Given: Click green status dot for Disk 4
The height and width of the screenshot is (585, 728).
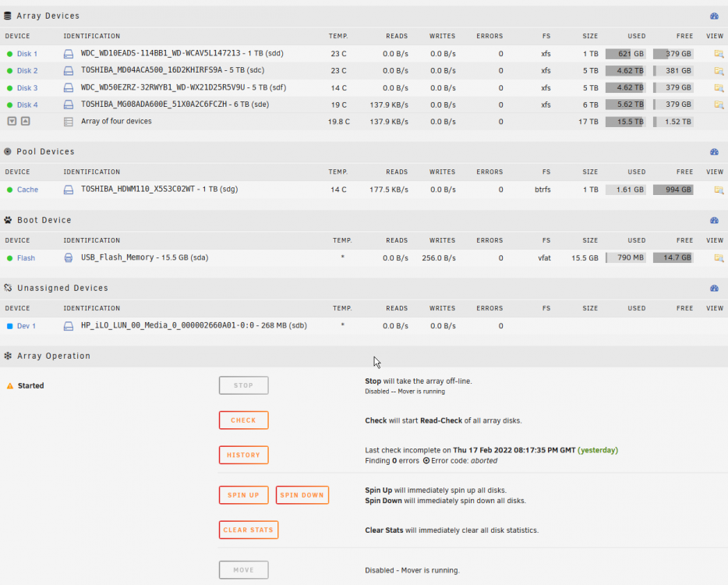Looking at the screenshot, I should [x=9, y=105].
